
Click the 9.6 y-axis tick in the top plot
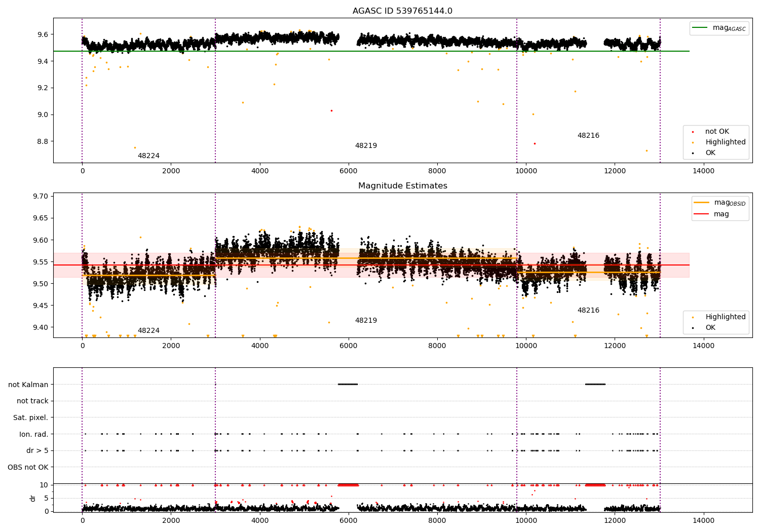point(43,35)
